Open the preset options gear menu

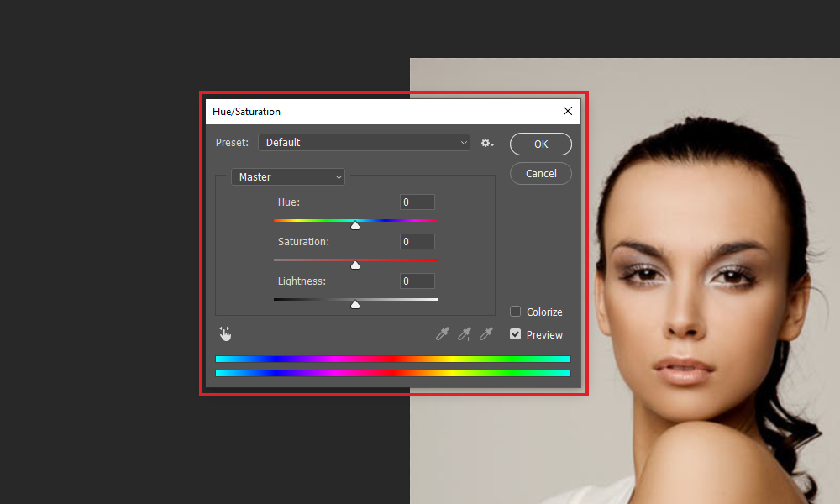(487, 143)
